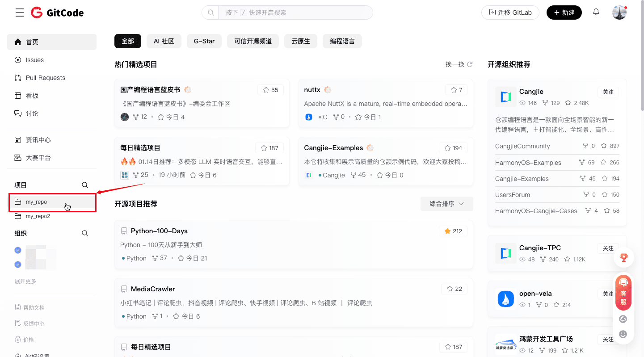Viewport: 644px width, 357px height.
Task: Open the hamburger menu icon
Action: (x=19, y=13)
